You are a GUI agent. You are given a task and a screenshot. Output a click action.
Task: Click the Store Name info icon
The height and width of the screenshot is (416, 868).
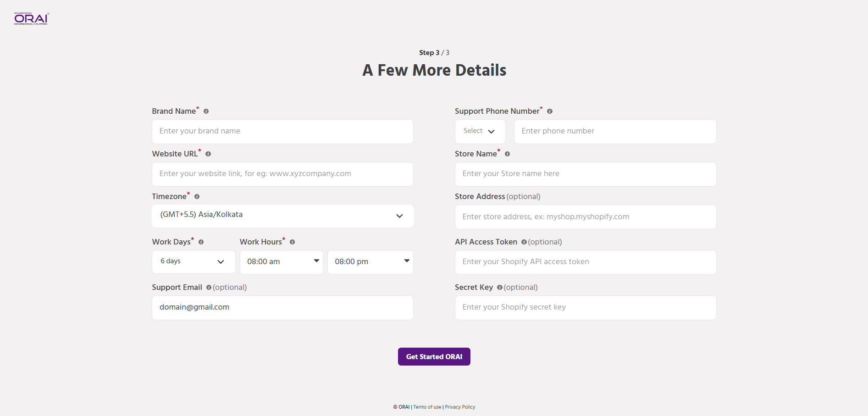[507, 154]
